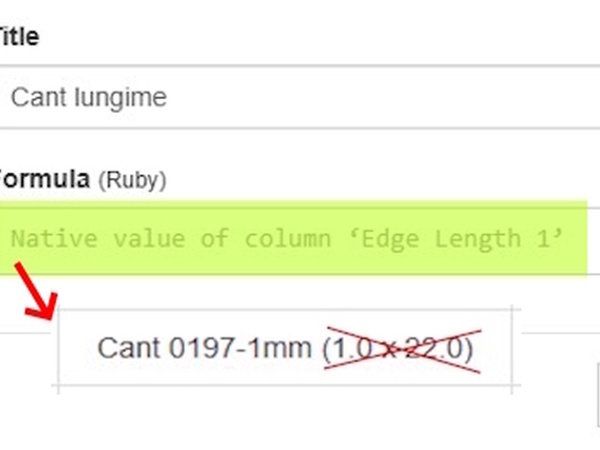600x450 pixels.
Task: Click the red arrow annotation
Action: [33, 291]
